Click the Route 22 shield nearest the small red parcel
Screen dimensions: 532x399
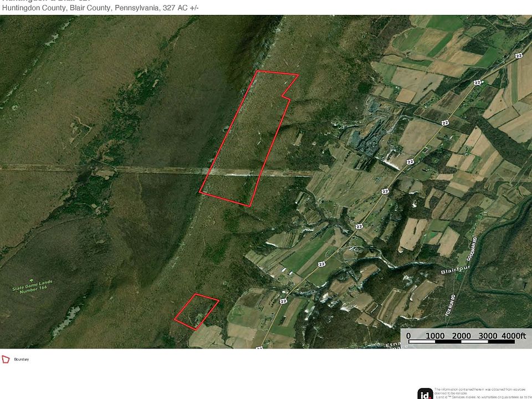(x=283, y=301)
